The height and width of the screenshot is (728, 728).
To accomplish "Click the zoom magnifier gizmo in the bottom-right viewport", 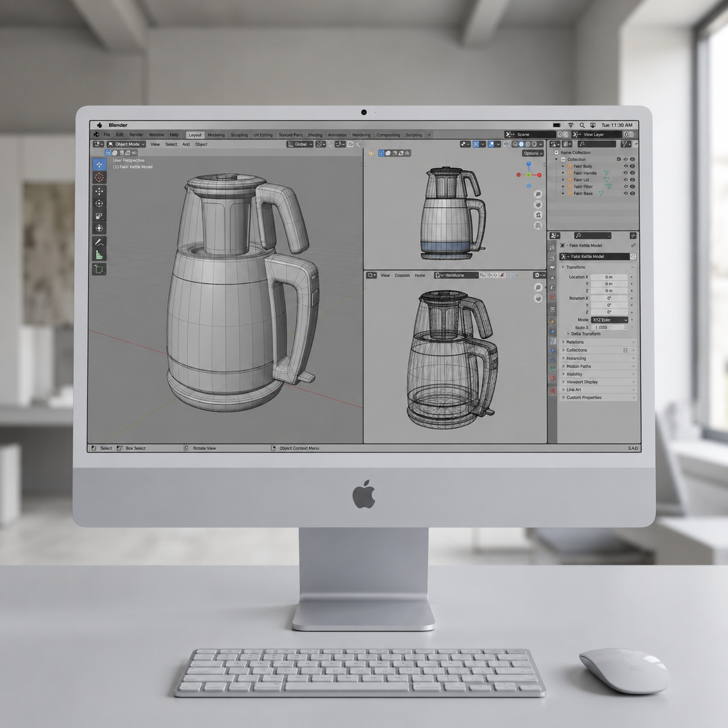I will (x=538, y=287).
